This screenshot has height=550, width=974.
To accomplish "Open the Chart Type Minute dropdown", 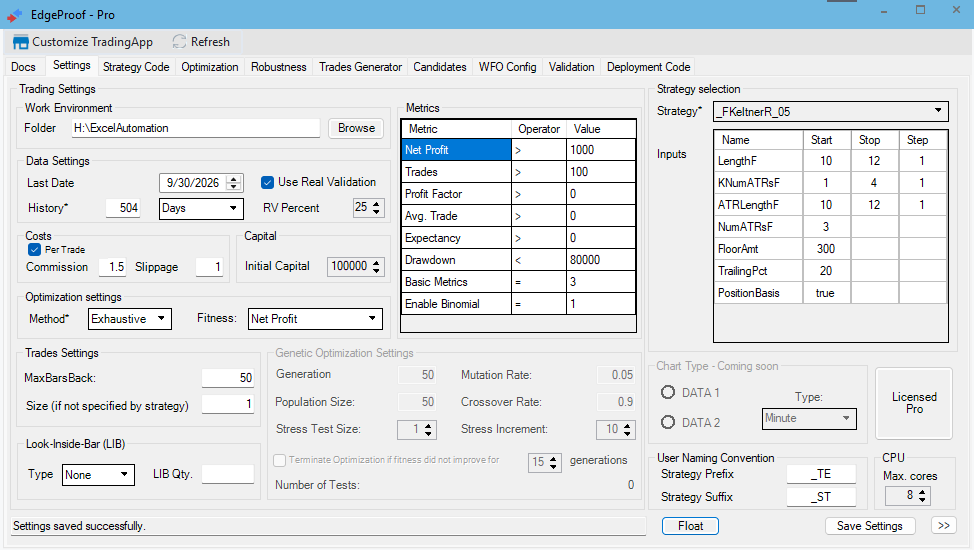I will [809, 418].
